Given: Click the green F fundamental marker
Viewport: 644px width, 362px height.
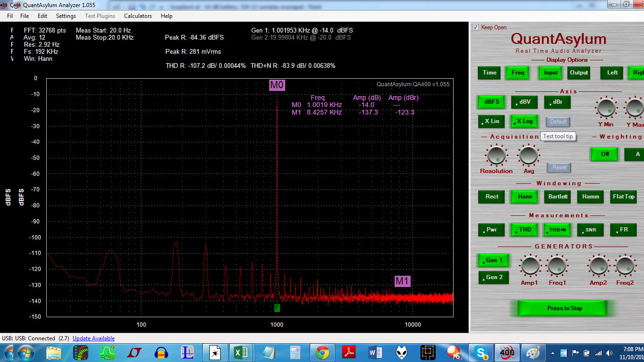Looking at the screenshot, I should [277, 308].
